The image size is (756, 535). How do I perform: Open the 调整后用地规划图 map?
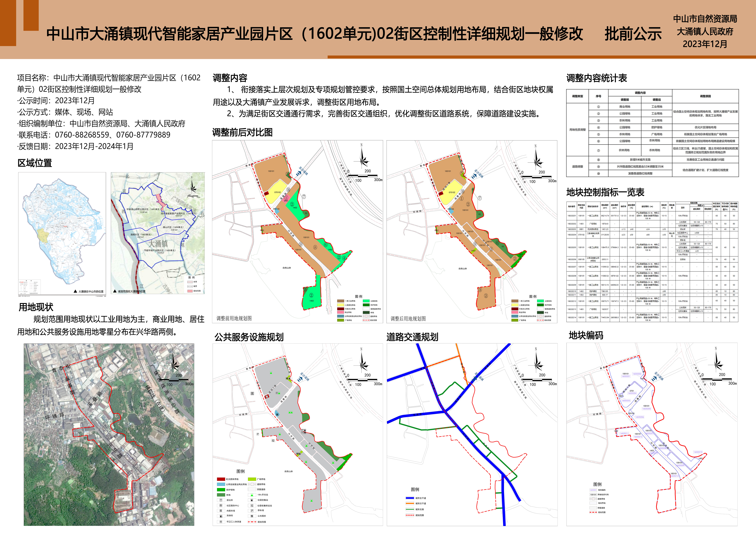[472, 232]
